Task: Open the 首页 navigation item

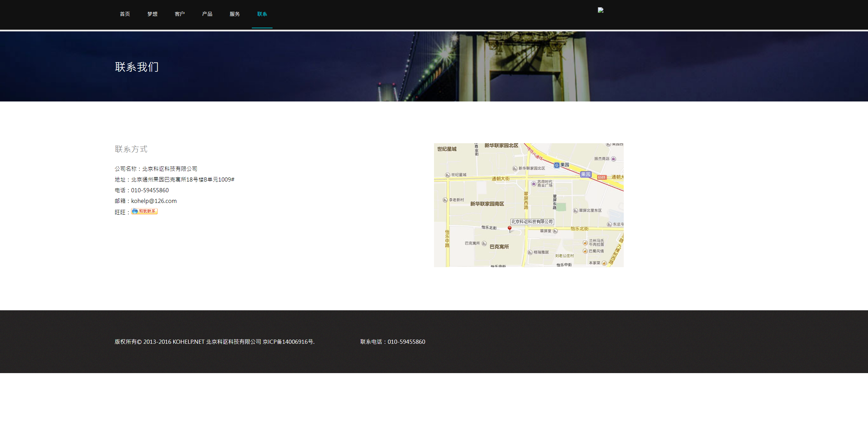Action: coord(125,14)
